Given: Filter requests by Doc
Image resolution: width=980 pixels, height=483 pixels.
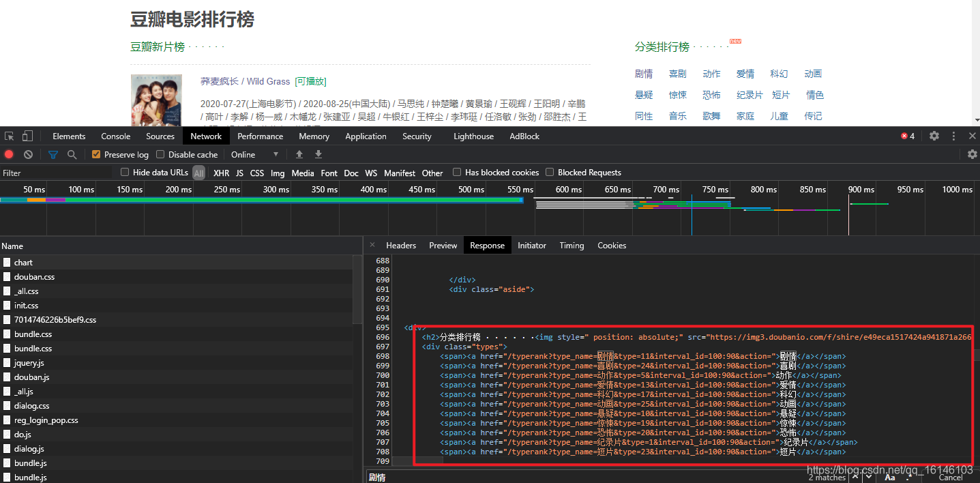Looking at the screenshot, I should tap(351, 173).
